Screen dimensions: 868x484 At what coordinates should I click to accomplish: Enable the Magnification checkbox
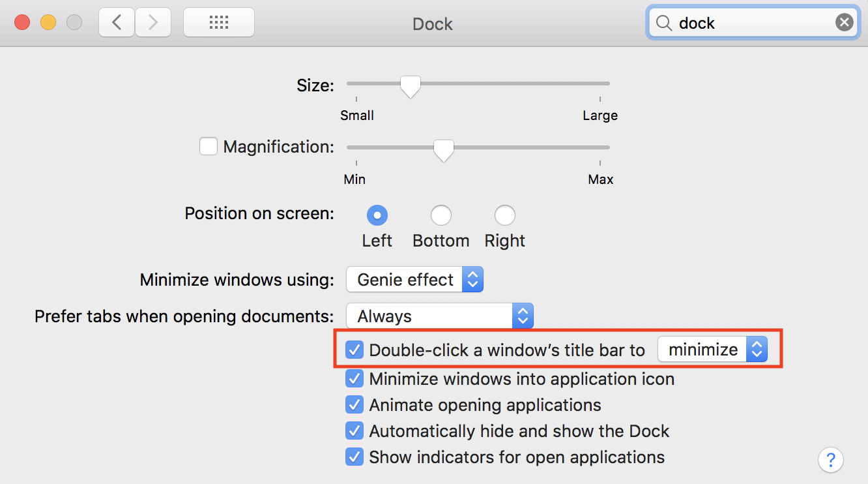[x=209, y=147]
